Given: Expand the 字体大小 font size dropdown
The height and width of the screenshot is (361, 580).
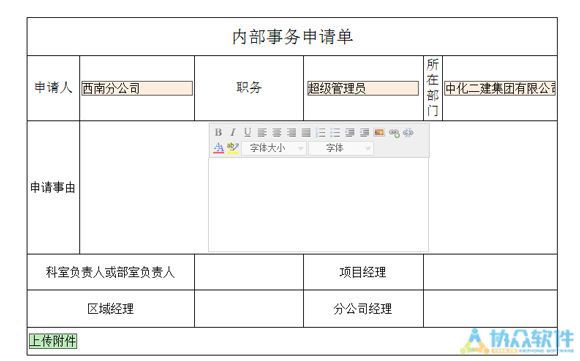Looking at the screenshot, I should tap(274, 148).
